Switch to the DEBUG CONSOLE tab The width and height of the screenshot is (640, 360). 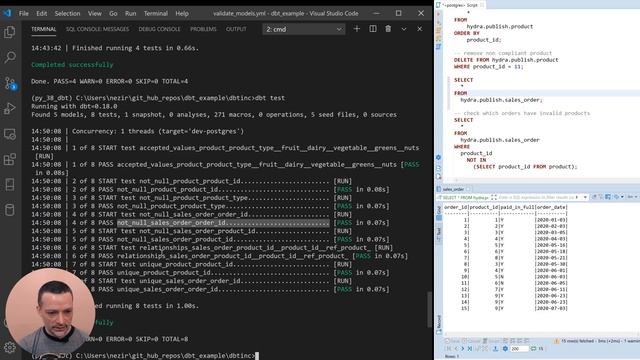pyautogui.click(x=159, y=29)
